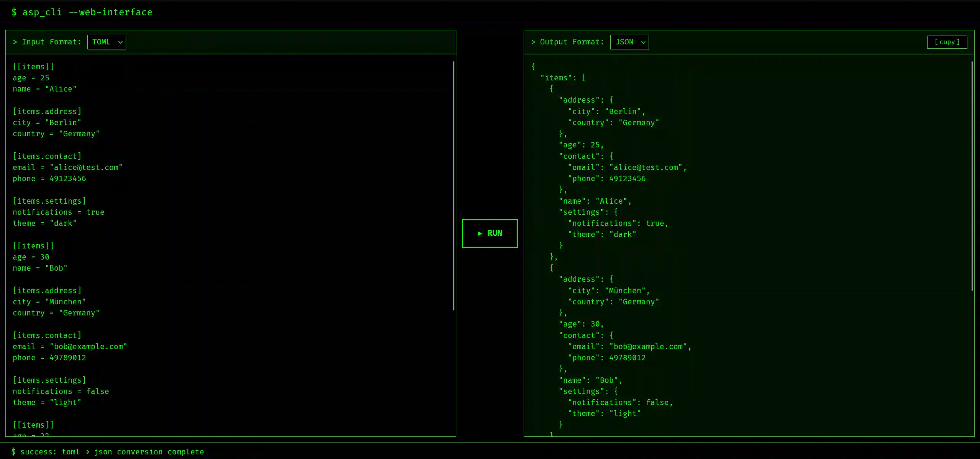Select the items array label in JSON output

pos(558,77)
